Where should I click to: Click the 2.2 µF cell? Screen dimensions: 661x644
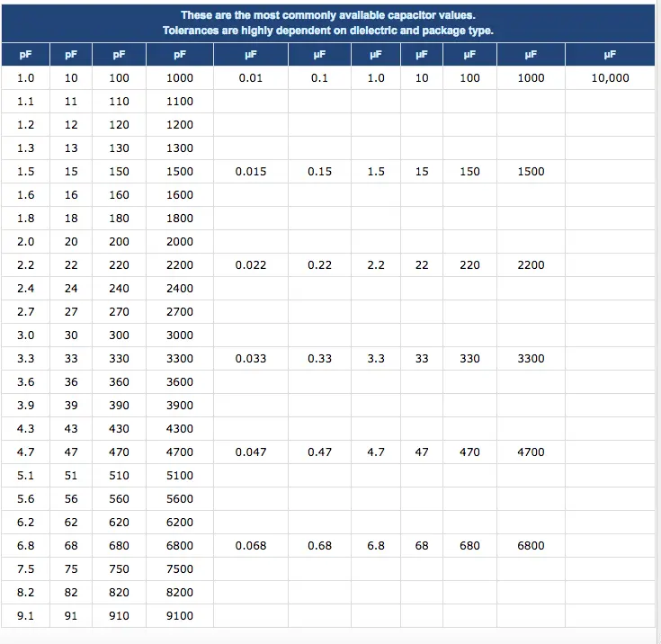(376, 264)
